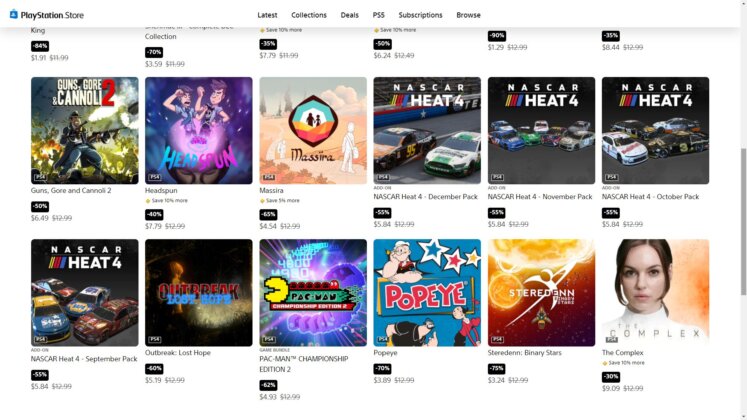Open the Subscriptions page
Screen dimensions: 747x420
pyautogui.click(x=420, y=15)
